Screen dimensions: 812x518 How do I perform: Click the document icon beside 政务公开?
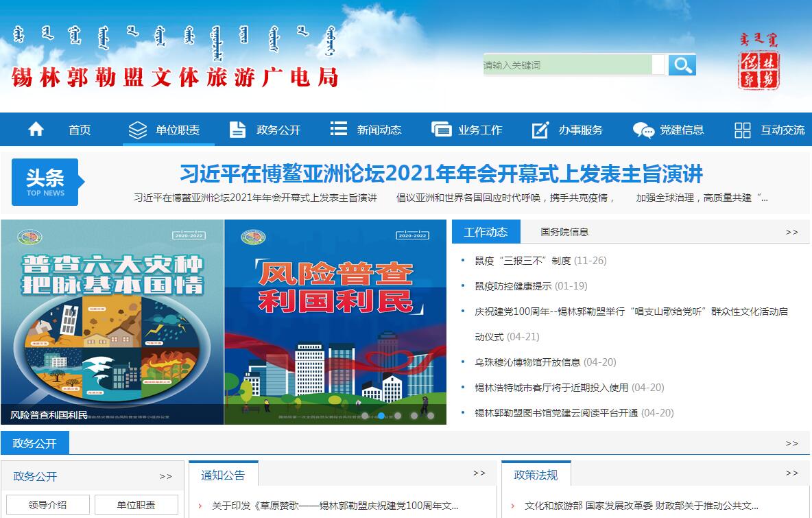point(237,130)
